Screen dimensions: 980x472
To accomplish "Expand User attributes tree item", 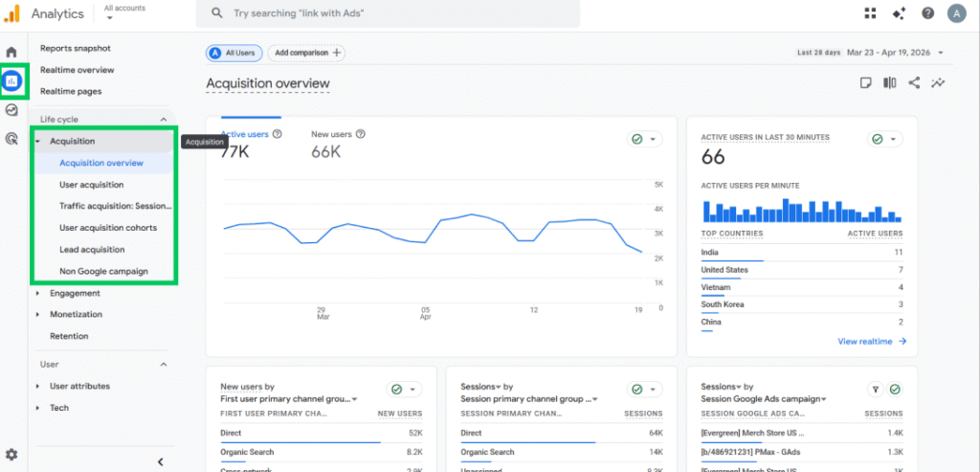I will point(37,387).
